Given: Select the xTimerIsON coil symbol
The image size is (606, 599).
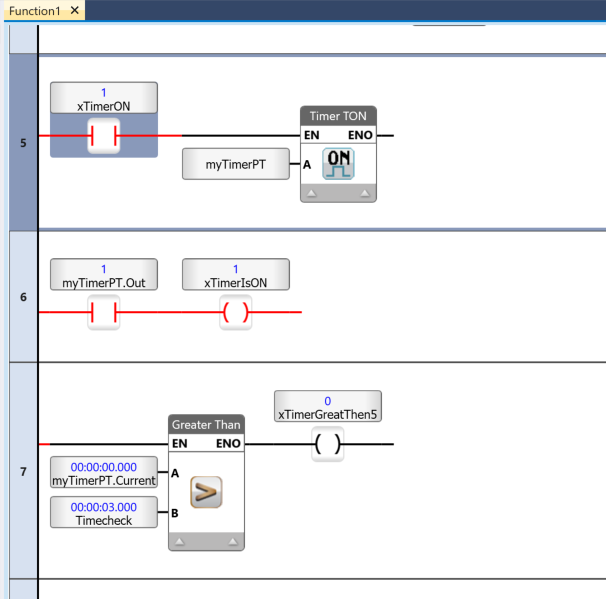Looking at the screenshot, I should (235, 313).
